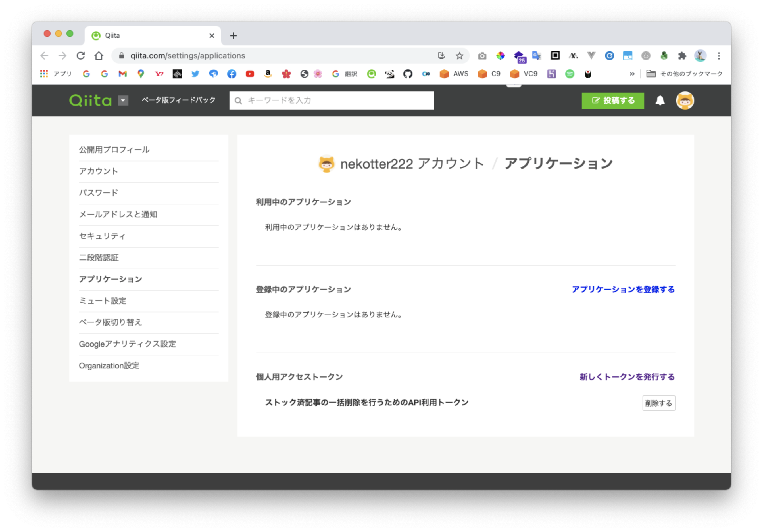
Task: Open the Facebook bookmark
Action: pos(232,74)
